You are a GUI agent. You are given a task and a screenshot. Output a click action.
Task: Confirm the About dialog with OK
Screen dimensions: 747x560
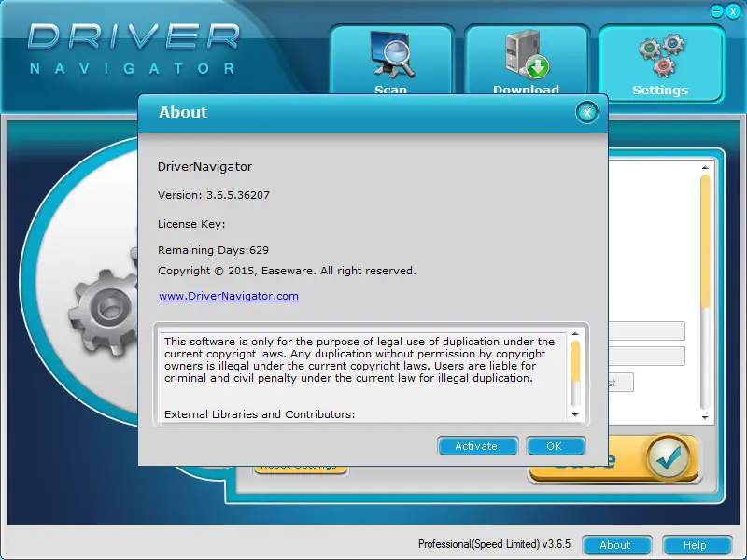pos(556,446)
